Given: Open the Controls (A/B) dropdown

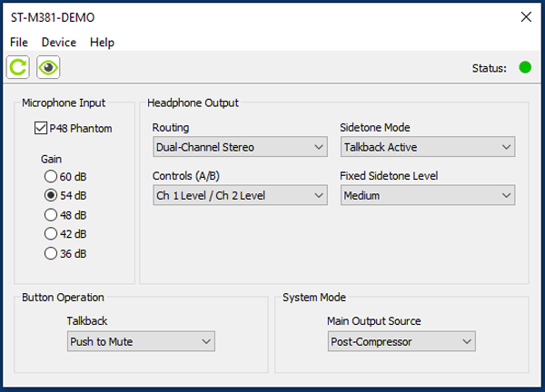Looking at the screenshot, I should point(240,195).
